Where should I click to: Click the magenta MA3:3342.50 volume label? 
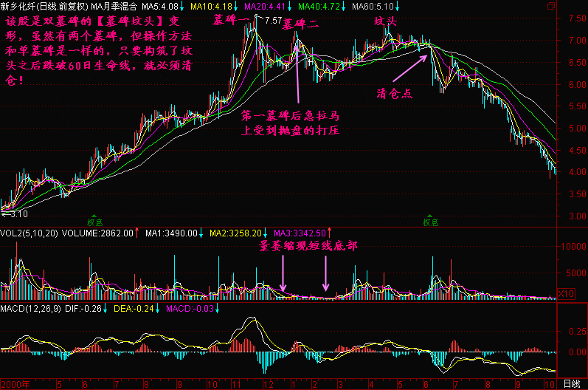[300, 233]
